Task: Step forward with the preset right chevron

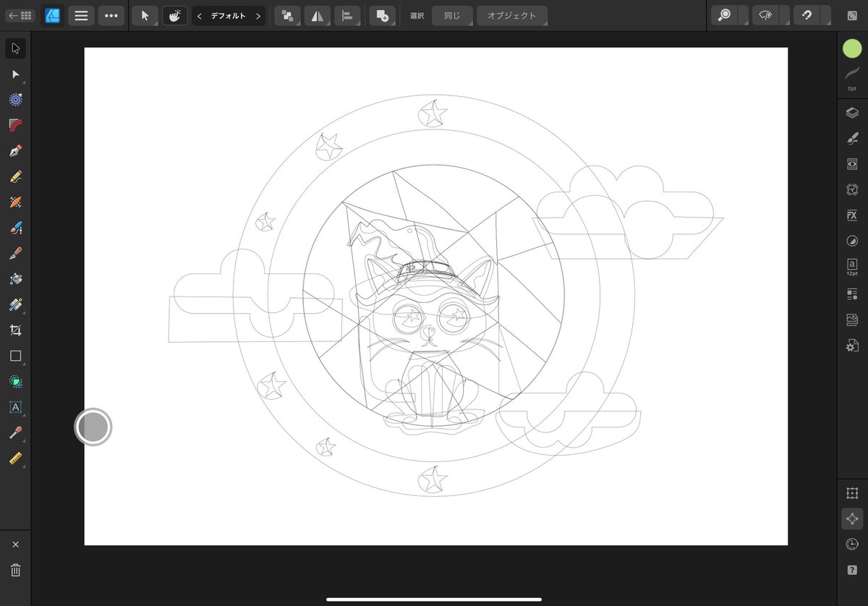Action: point(258,15)
